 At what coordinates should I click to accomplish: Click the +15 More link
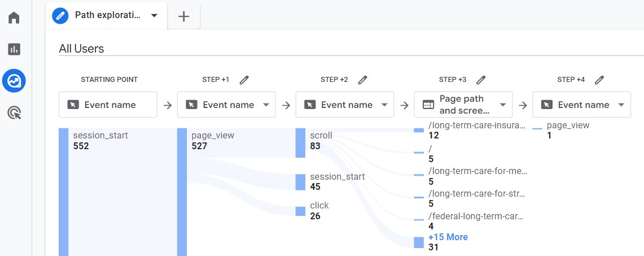click(448, 237)
